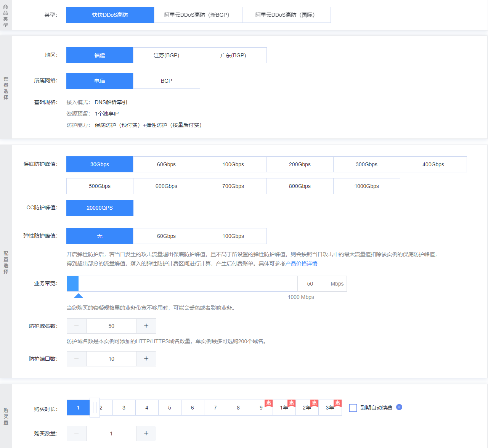Select 800Gbps base protection peak

(x=300, y=186)
